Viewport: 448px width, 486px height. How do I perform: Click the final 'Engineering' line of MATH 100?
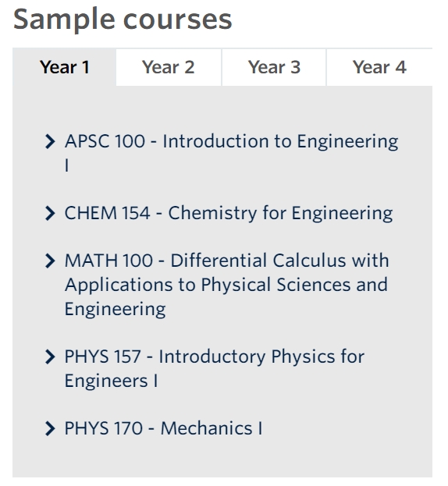click(x=115, y=310)
